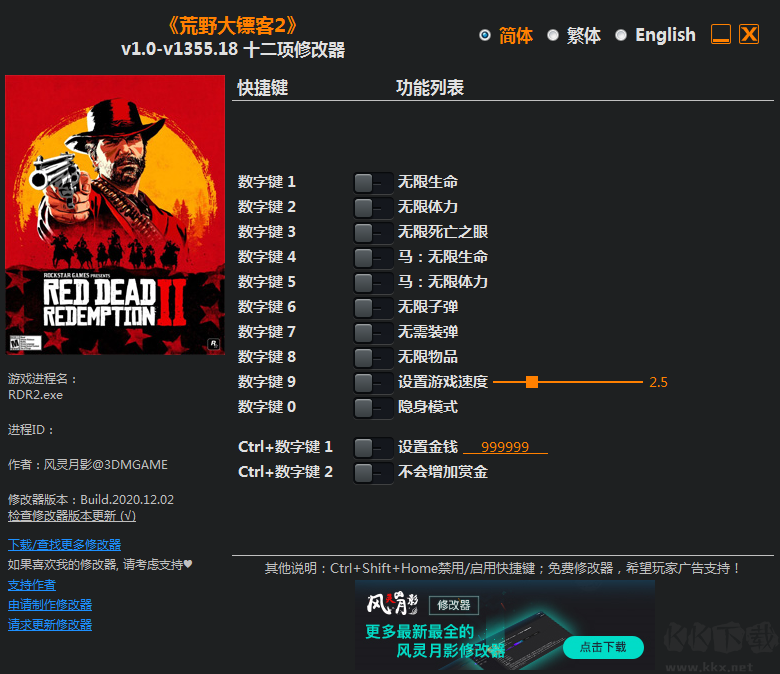Click 快捷键 column header
Viewport: 780px width, 674px height.
tap(263, 88)
